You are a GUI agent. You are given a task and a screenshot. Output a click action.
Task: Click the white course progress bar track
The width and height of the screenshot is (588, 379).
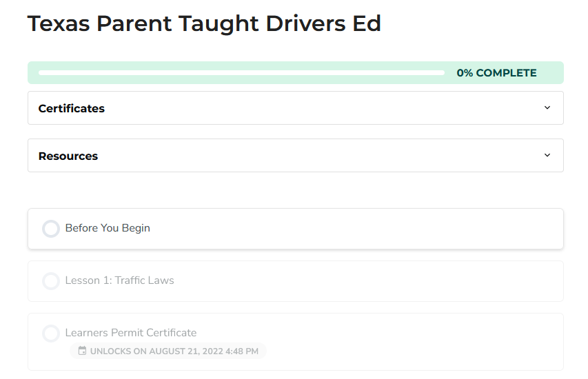pos(241,72)
